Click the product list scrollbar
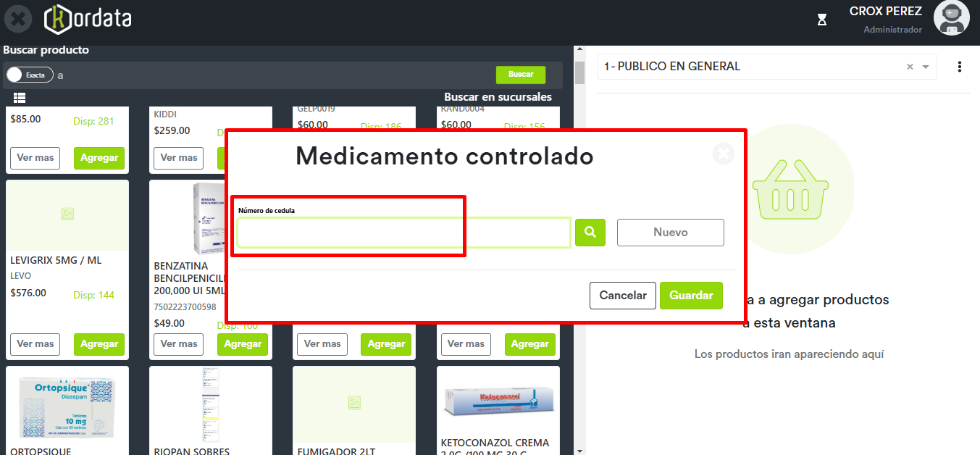 [x=579, y=72]
